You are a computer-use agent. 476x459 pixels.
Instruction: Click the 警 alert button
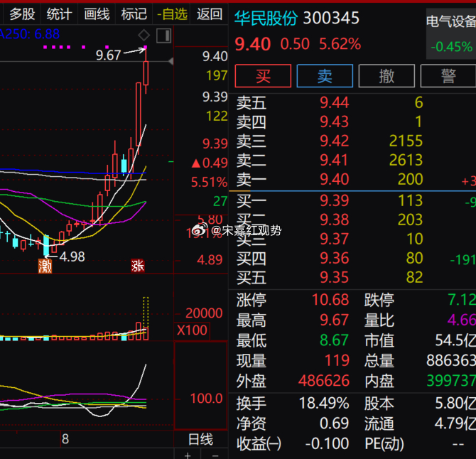(448, 75)
